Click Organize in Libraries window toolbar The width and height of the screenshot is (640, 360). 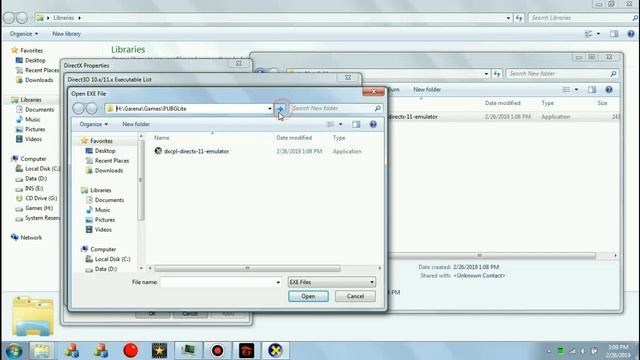coord(24,34)
